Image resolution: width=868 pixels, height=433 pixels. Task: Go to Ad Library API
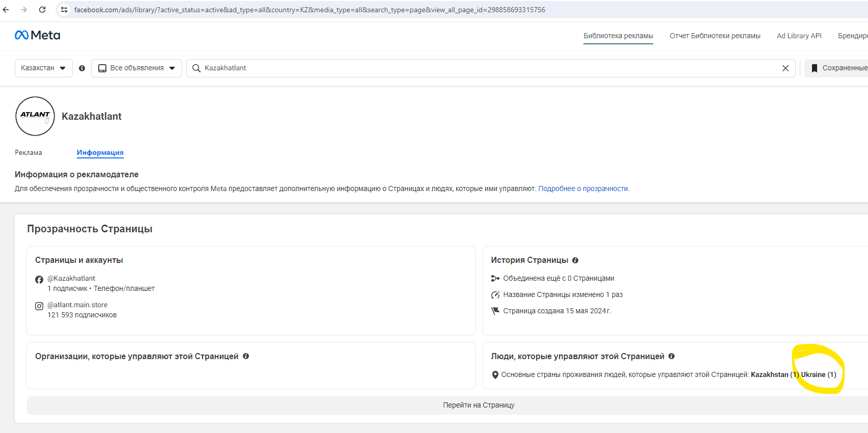click(x=799, y=36)
